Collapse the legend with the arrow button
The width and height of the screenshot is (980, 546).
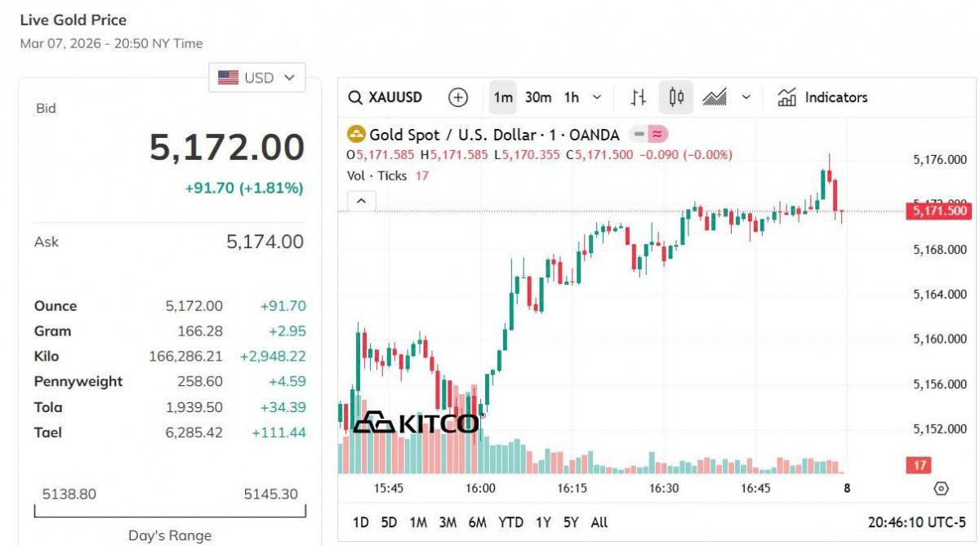(x=362, y=201)
